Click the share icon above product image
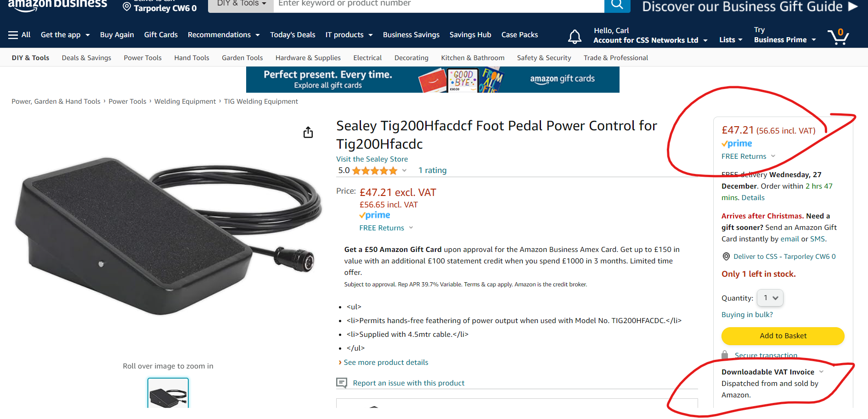The width and height of the screenshot is (868, 419). (308, 132)
